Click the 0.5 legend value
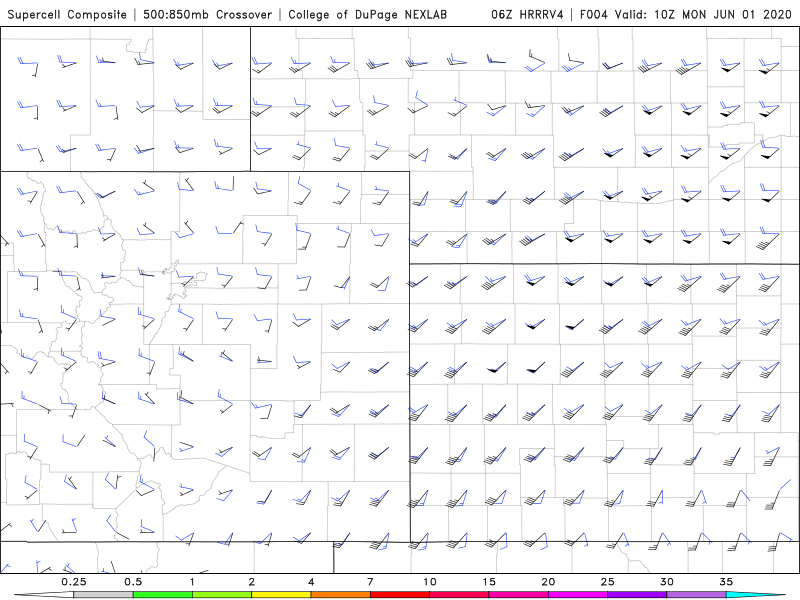800x600 pixels. click(133, 582)
